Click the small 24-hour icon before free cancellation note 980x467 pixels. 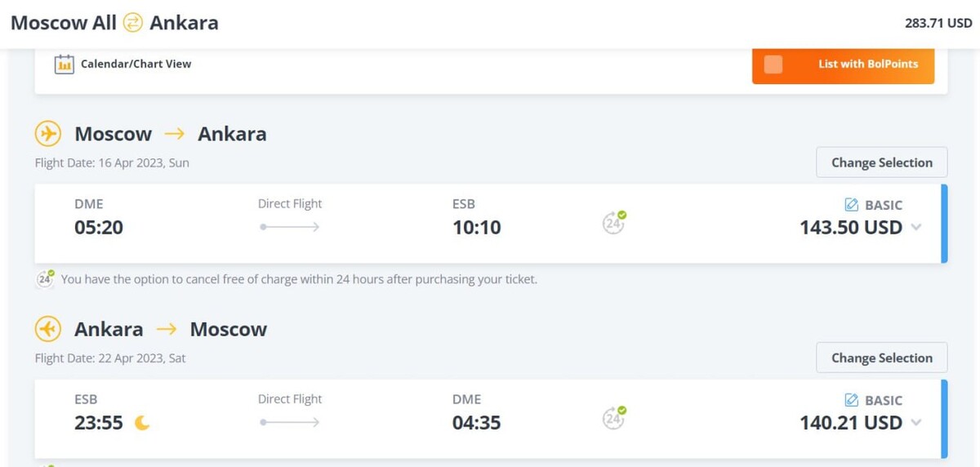click(46, 278)
